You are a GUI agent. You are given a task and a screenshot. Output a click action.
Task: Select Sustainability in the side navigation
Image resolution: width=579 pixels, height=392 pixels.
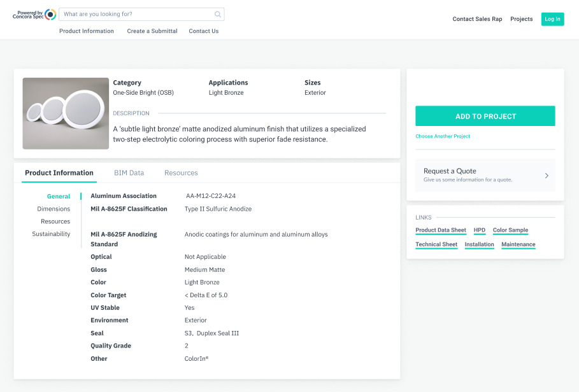tap(51, 234)
